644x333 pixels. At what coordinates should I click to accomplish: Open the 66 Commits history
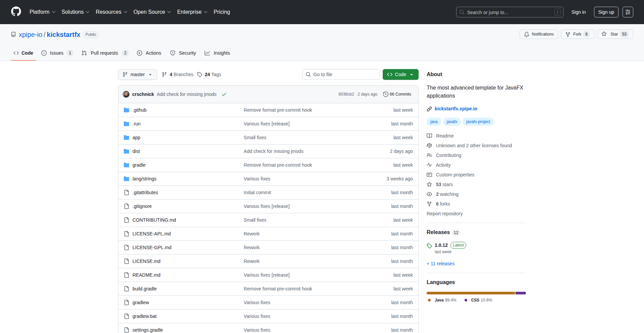(x=397, y=94)
